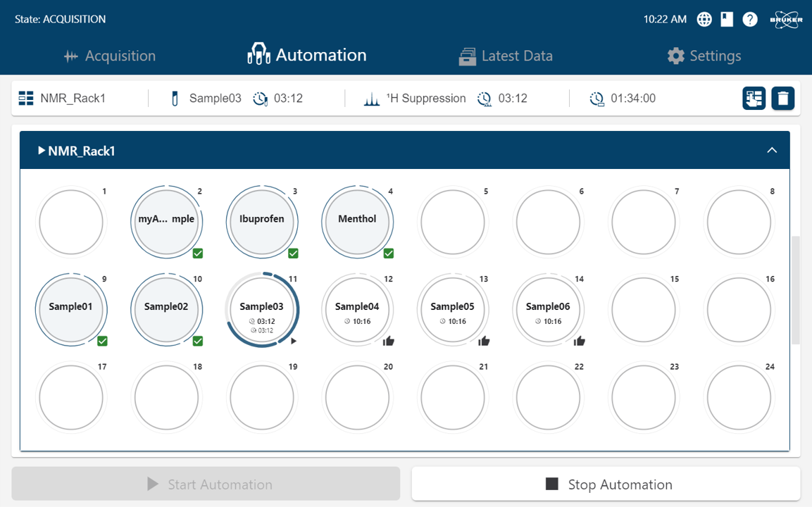The height and width of the screenshot is (507, 812).
Task: Select empty rack position 5
Action: click(x=452, y=222)
